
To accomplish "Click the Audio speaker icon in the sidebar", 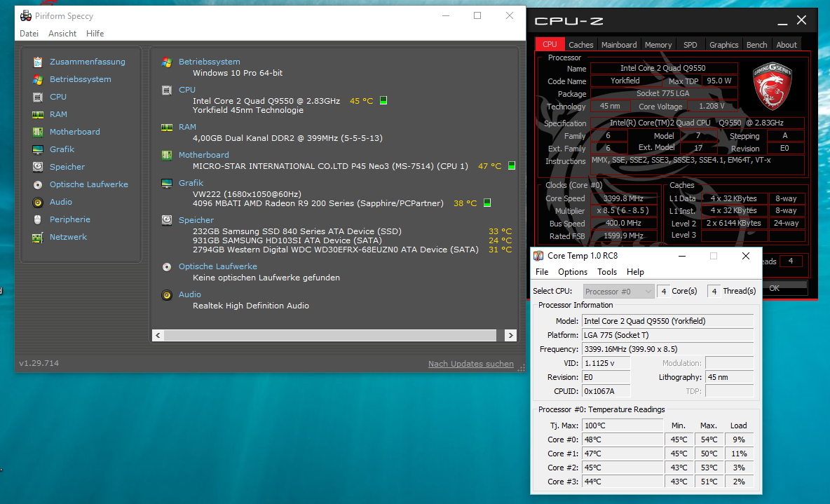I will [38, 203].
